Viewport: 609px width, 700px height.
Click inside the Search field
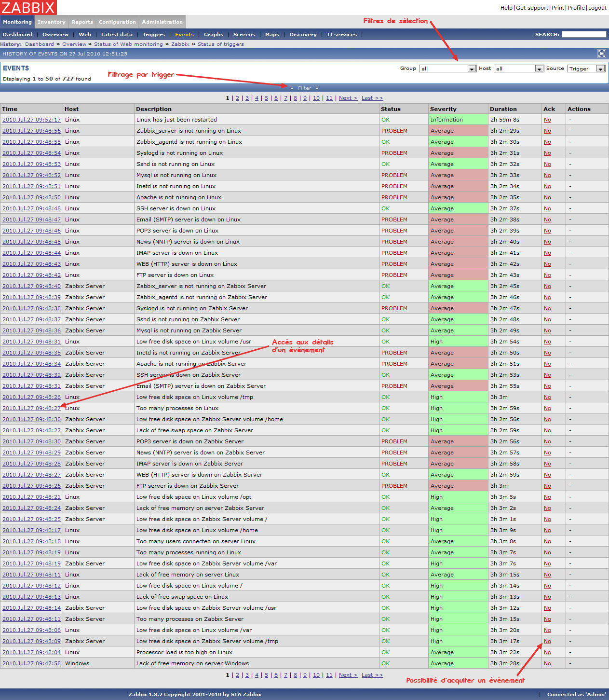583,34
